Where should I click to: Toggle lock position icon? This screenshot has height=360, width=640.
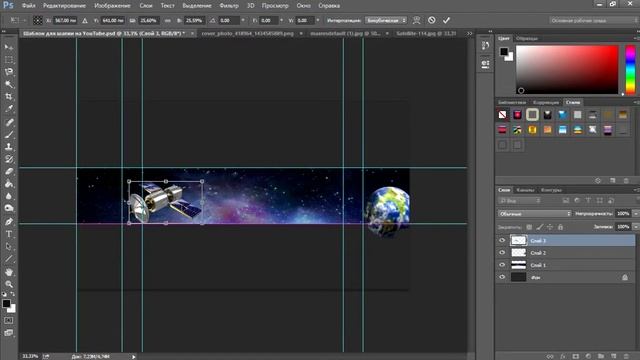550,227
